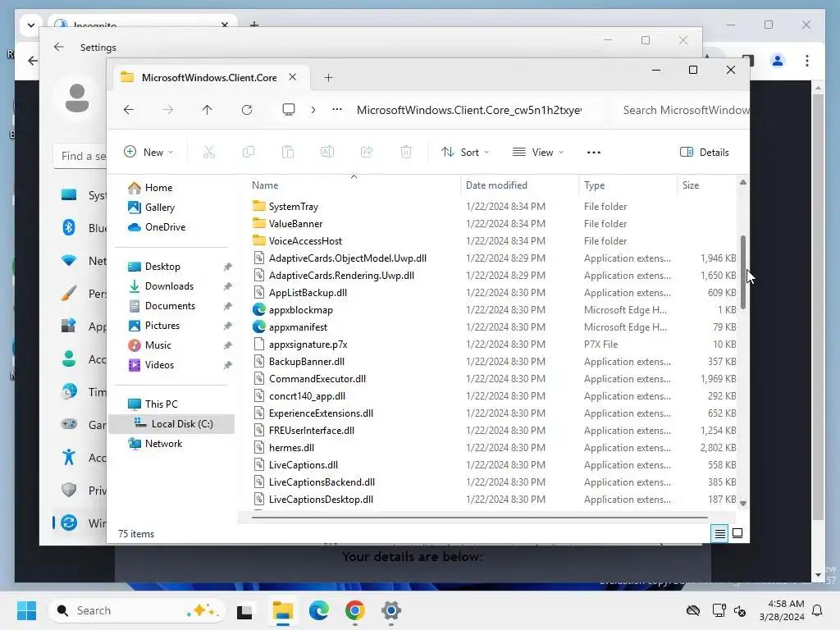Click the Windows Start button

(26, 610)
